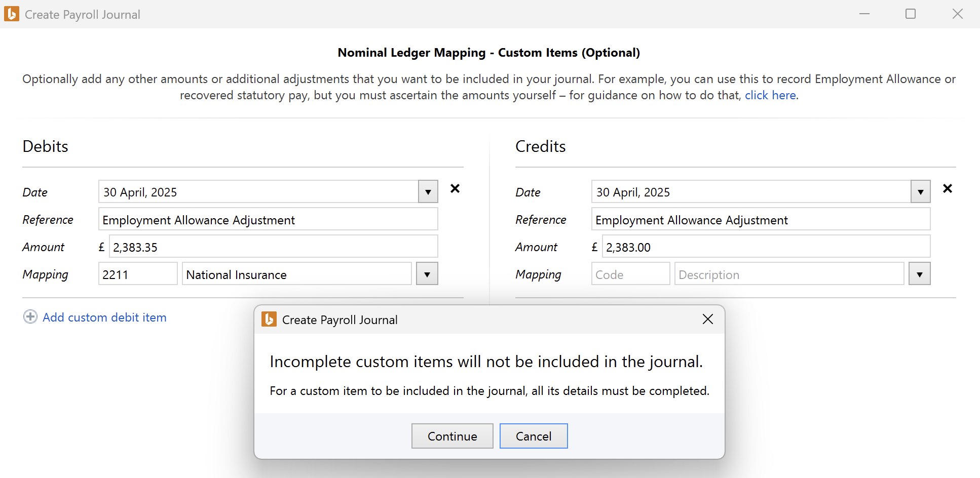980x478 pixels.
Task: Click the National Insurance mapping description field
Action: (x=296, y=274)
